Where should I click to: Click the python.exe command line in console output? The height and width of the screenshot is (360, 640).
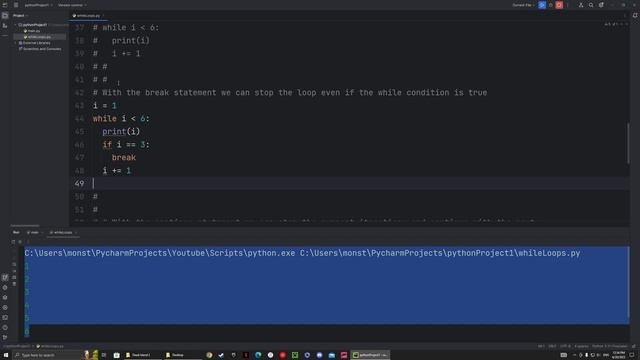click(302, 253)
